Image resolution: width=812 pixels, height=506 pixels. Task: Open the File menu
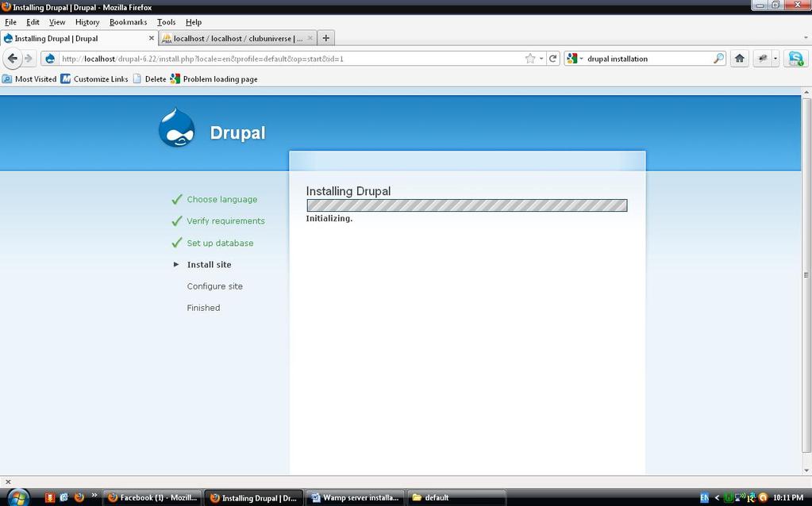[10, 22]
